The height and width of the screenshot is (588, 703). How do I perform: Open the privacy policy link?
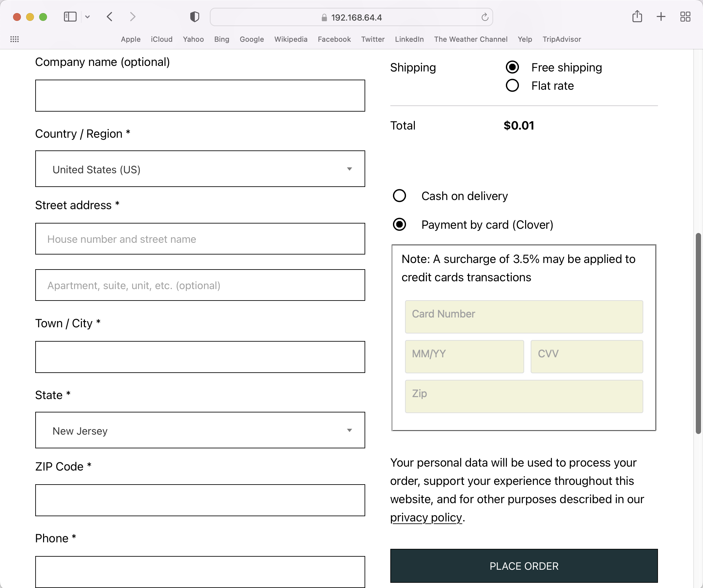pyautogui.click(x=426, y=518)
